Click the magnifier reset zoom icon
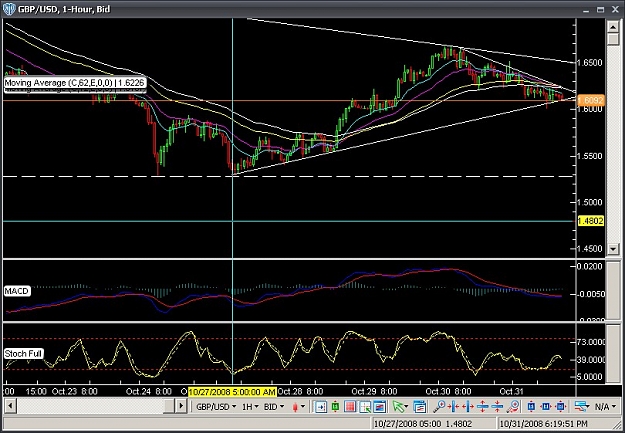The width and height of the screenshot is (625, 433). pyautogui.click(x=514, y=407)
